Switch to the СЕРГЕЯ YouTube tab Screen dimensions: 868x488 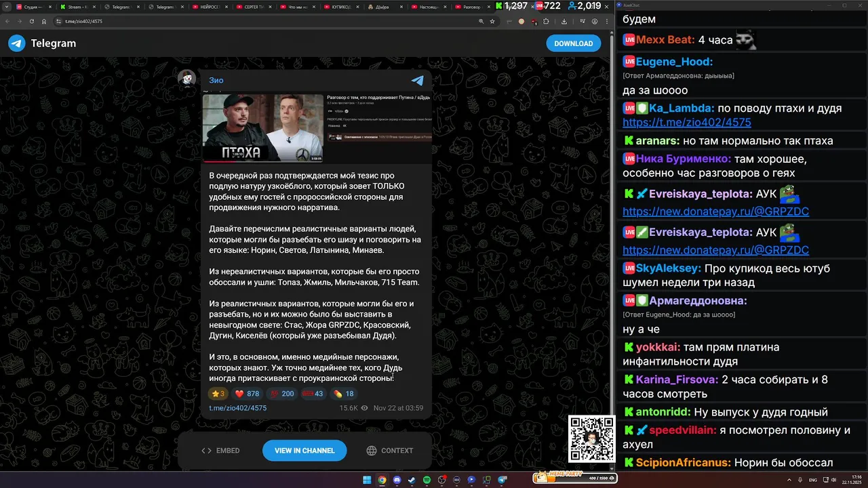[253, 6]
